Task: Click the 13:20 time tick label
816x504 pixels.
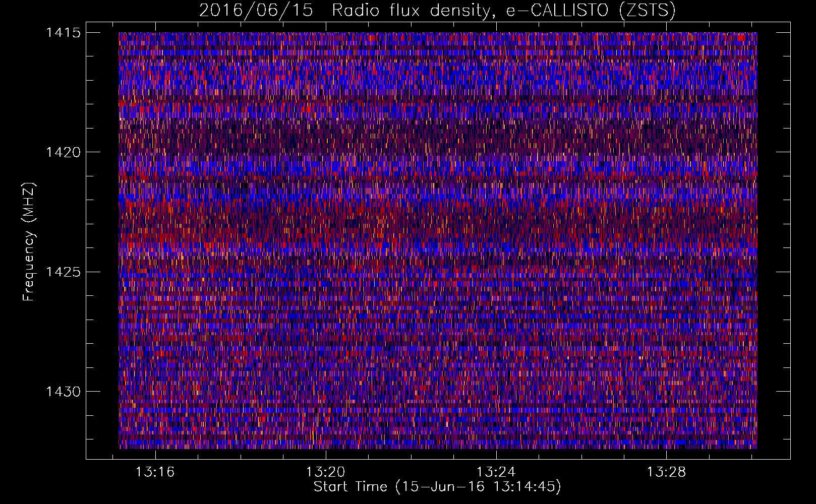Action: coord(326,472)
